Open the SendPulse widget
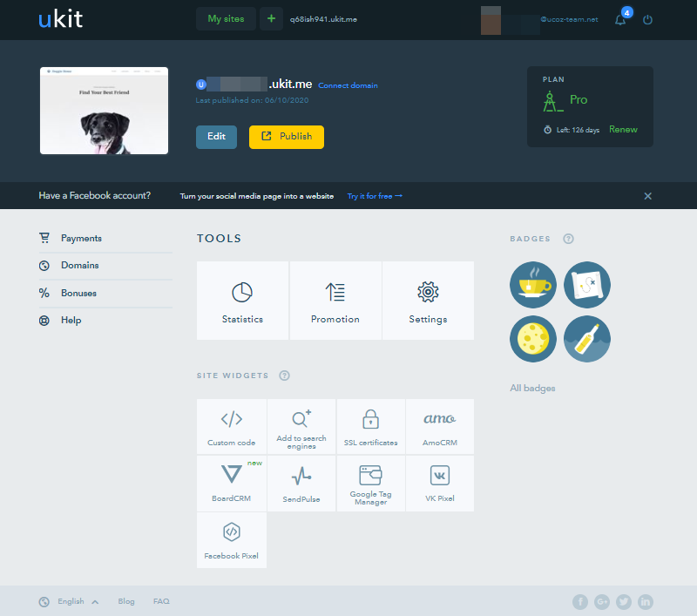The image size is (697, 616). (301, 483)
